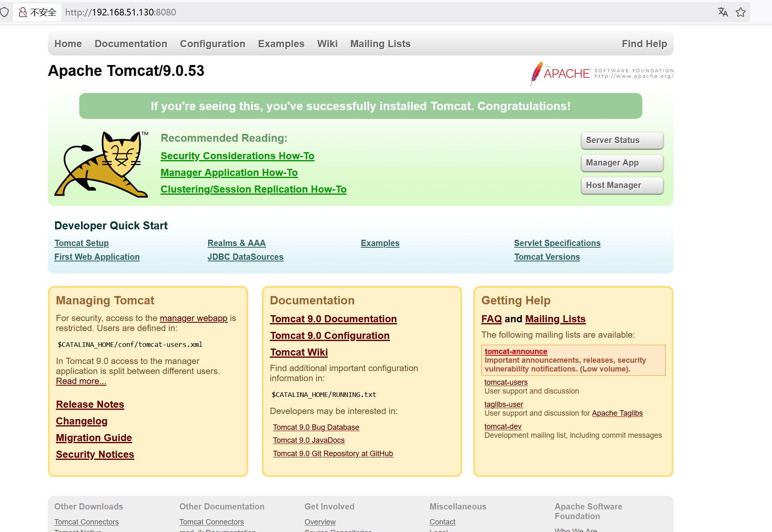Open the Tomcat Versions link
The width and height of the screenshot is (772, 532).
coord(547,257)
